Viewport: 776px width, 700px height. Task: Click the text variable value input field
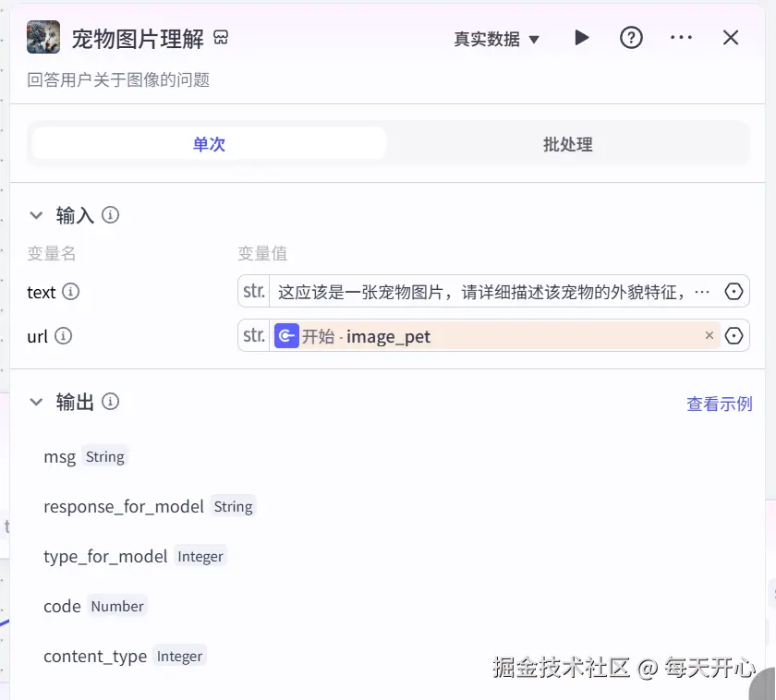[493, 292]
